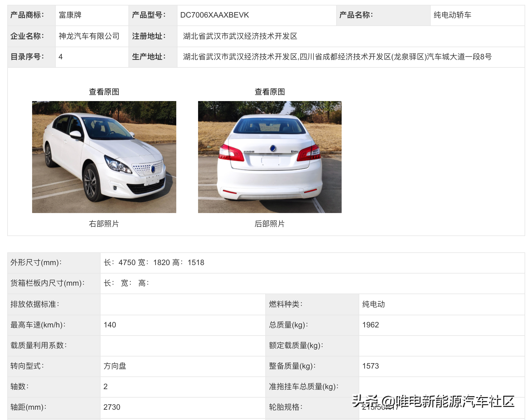This screenshot has height=420, width=527.
Task: Click the 轴距(mm) label
Action: pos(28,407)
